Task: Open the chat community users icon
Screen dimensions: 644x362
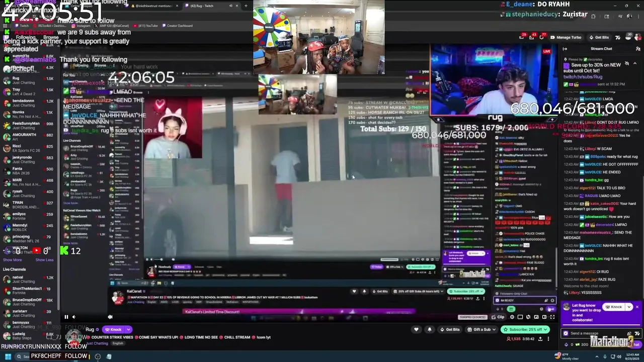Action: [637, 49]
